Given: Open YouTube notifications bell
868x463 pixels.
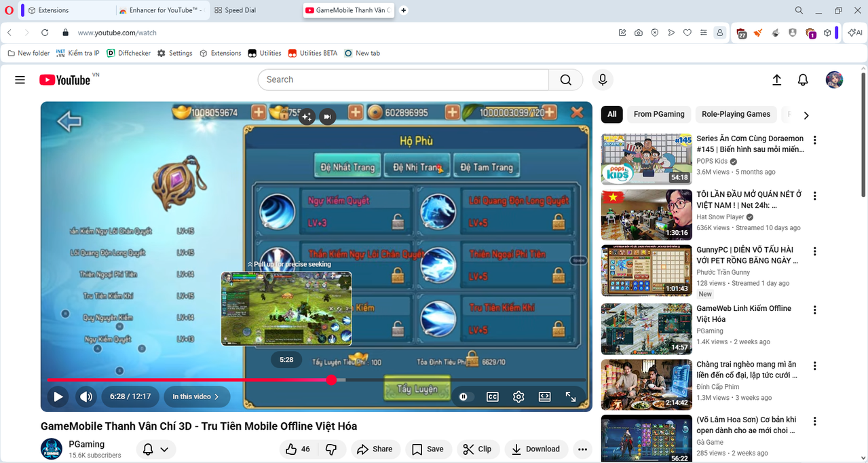Looking at the screenshot, I should click(803, 80).
